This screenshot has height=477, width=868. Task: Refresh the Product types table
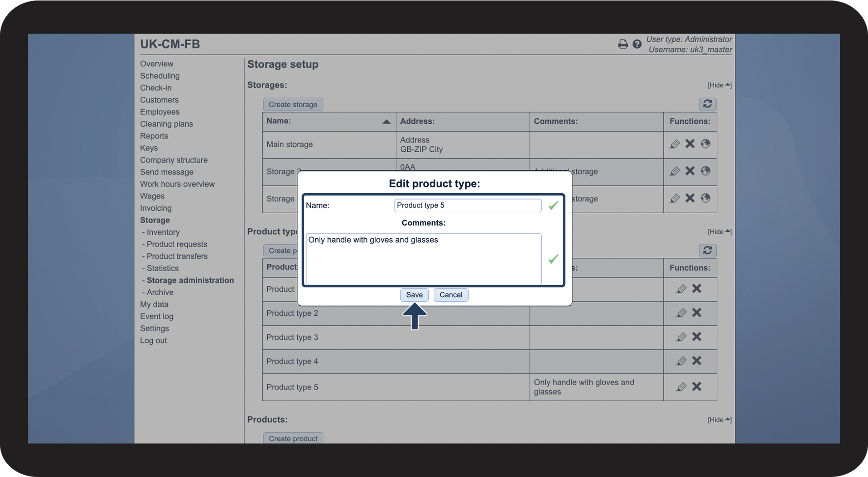tap(707, 251)
